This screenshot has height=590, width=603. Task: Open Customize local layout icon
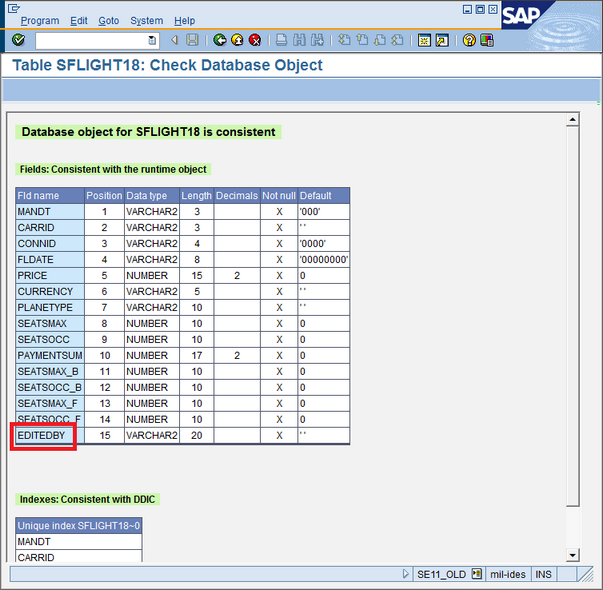486,40
